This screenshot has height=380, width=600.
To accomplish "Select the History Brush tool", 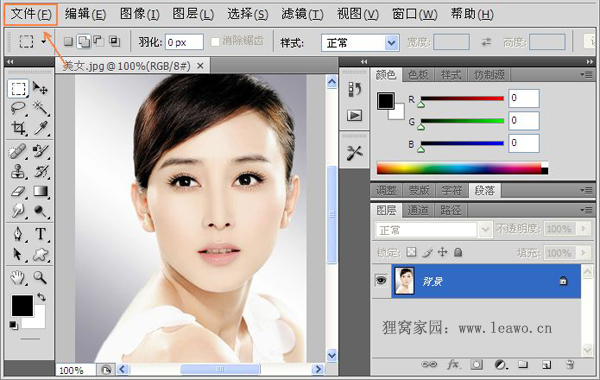I will pos(40,171).
